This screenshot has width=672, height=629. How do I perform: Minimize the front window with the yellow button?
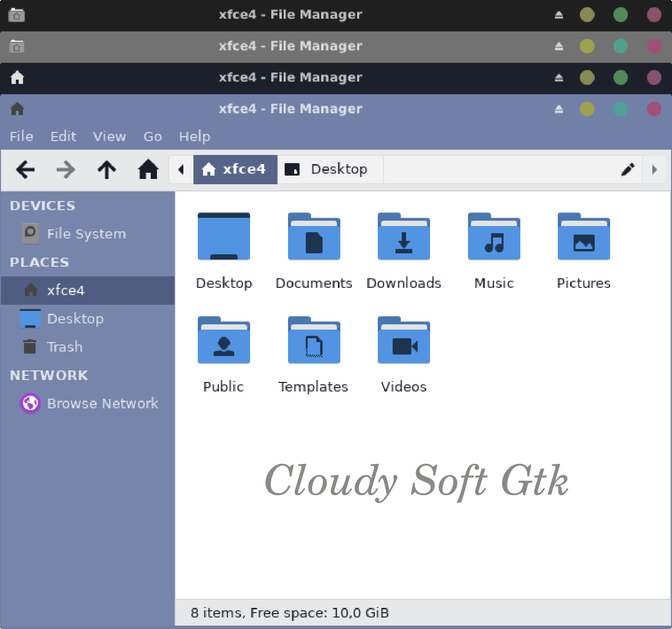587,109
